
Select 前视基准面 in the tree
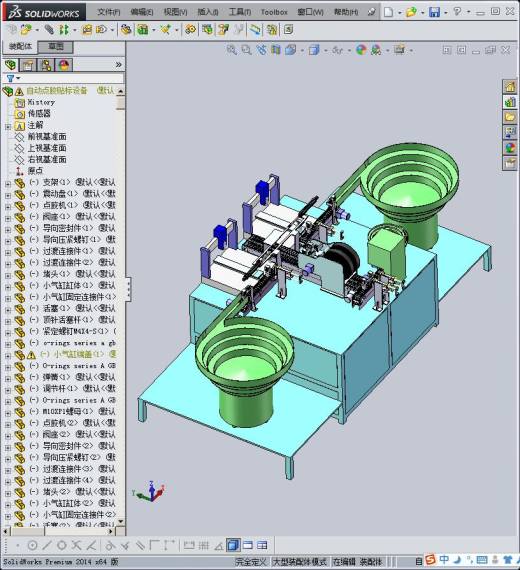tap(47, 137)
